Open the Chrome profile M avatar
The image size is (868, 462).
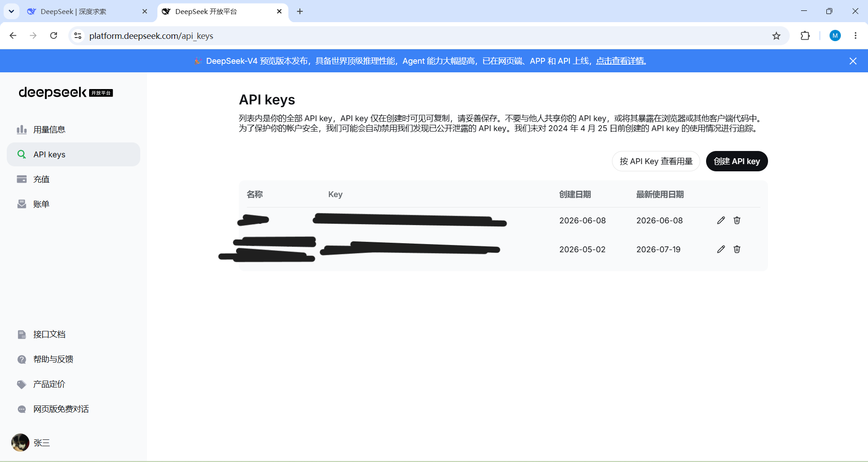point(835,36)
